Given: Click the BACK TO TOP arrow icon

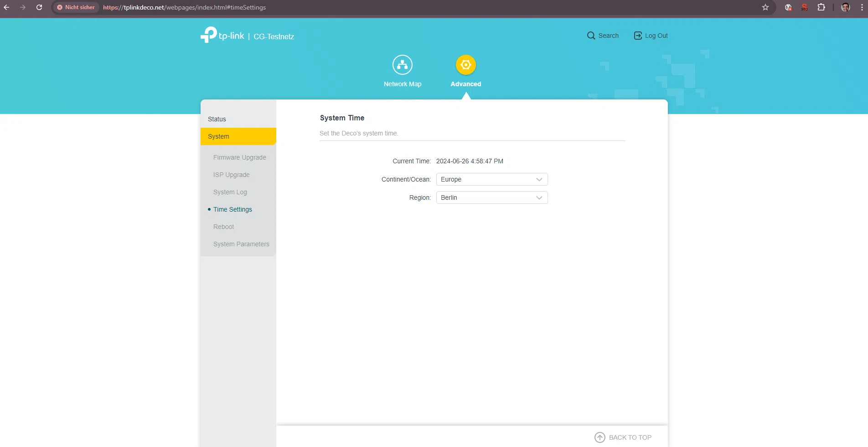Looking at the screenshot, I should click(600, 437).
